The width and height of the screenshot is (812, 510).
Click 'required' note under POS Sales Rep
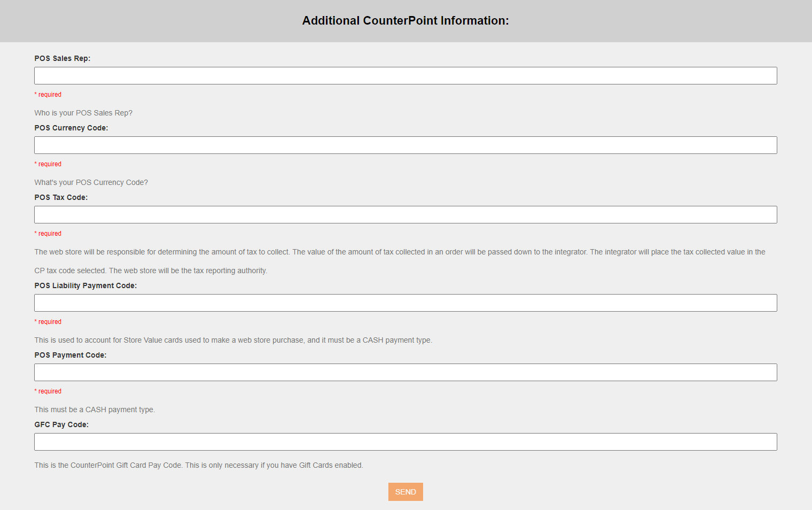coord(48,95)
